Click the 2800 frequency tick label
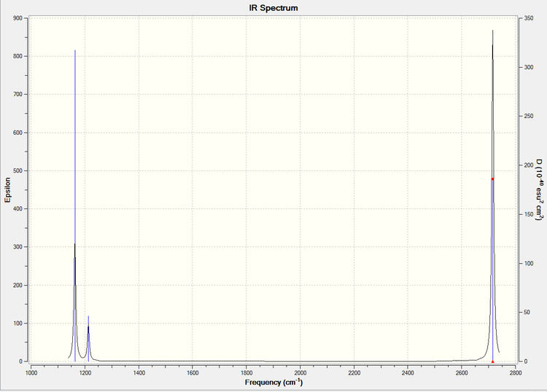The height and width of the screenshot is (392, 547). (516, 373)
